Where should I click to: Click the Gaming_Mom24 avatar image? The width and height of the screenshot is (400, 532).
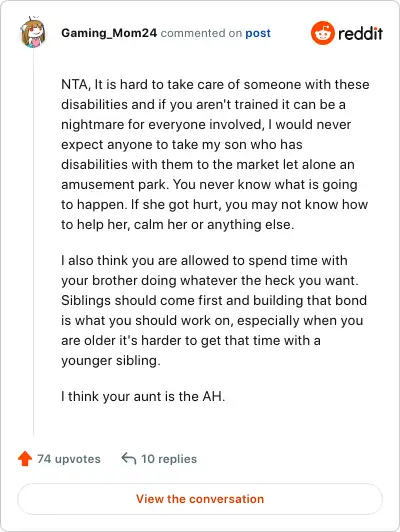click(x=33, y=33)
